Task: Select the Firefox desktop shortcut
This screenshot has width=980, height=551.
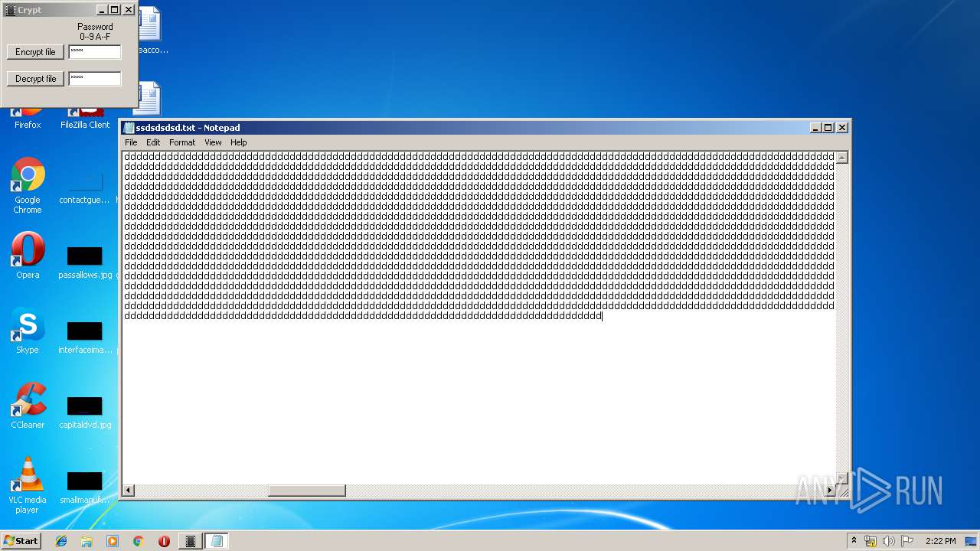Action: [x=28, y=119]
